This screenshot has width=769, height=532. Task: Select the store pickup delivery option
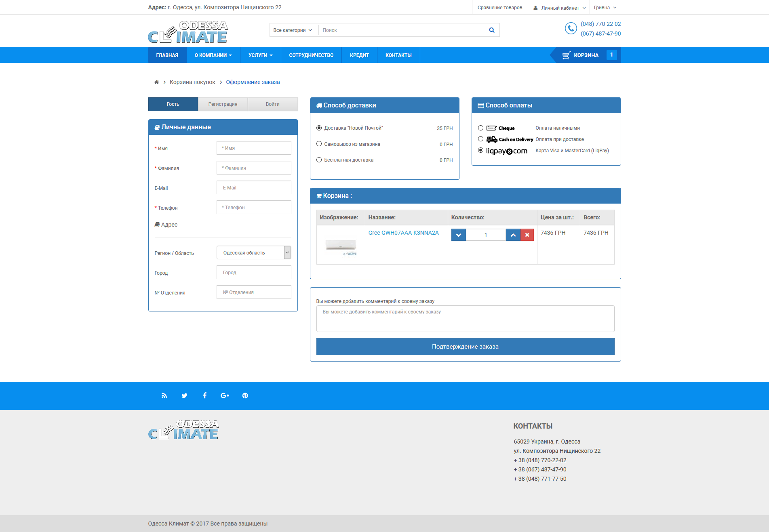tap(319, 144)
